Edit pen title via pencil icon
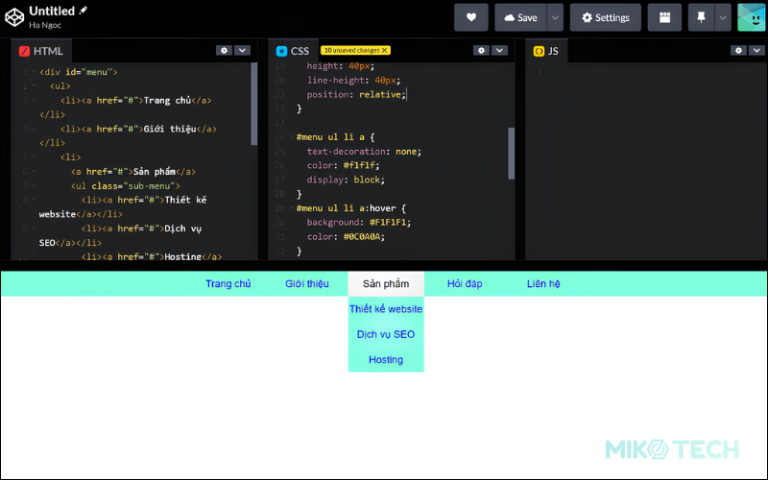The height and width of the screenshot is (480, 768). [83, 10]
